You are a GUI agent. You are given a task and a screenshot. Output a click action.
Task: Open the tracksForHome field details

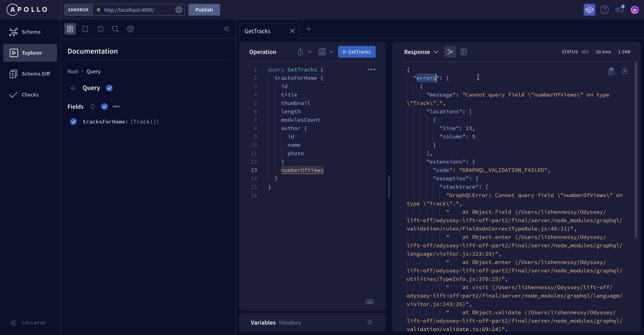click(x=105, y=121)
